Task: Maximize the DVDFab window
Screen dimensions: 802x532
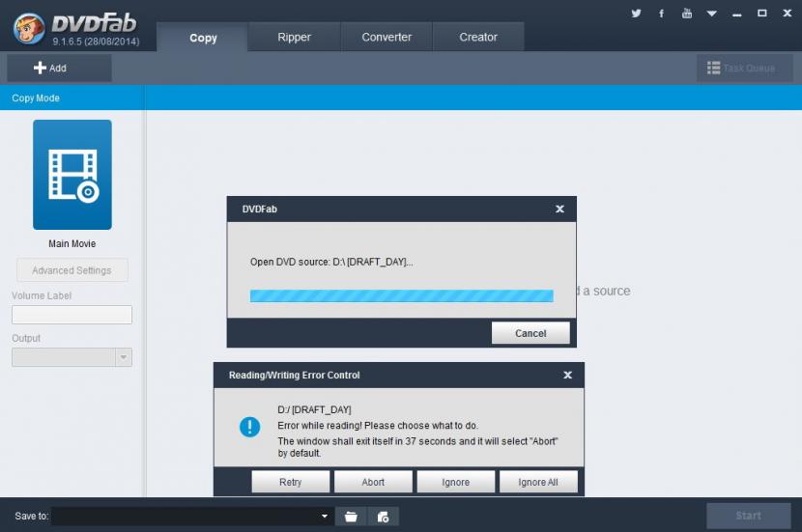Action: [x=762, y=14]
